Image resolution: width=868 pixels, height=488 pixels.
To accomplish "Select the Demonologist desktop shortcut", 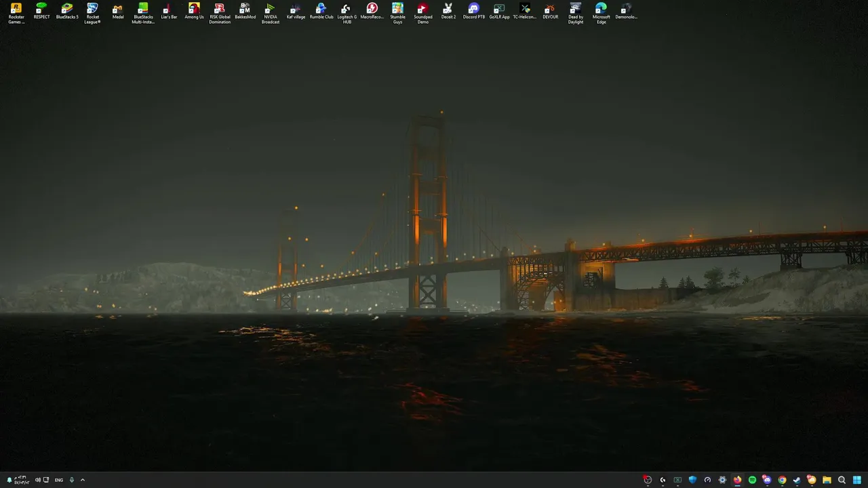I will [x=627, y=11].
